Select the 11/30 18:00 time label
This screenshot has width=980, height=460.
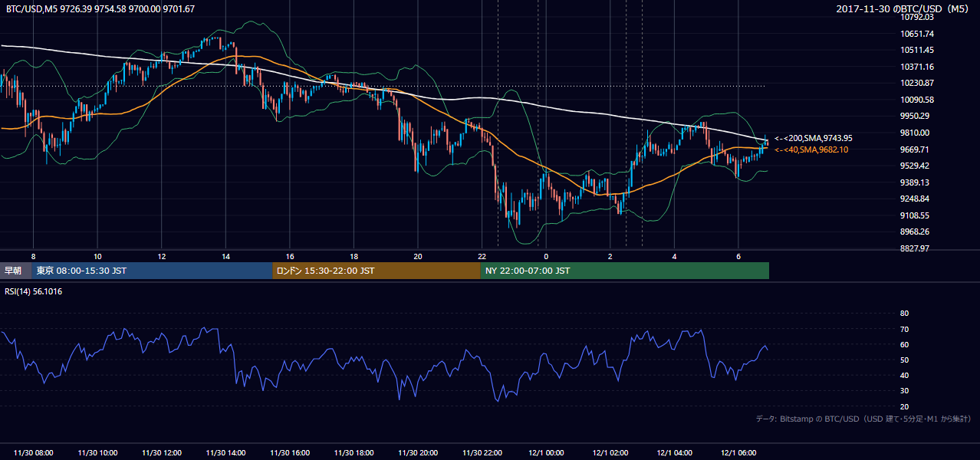point(354,453)
